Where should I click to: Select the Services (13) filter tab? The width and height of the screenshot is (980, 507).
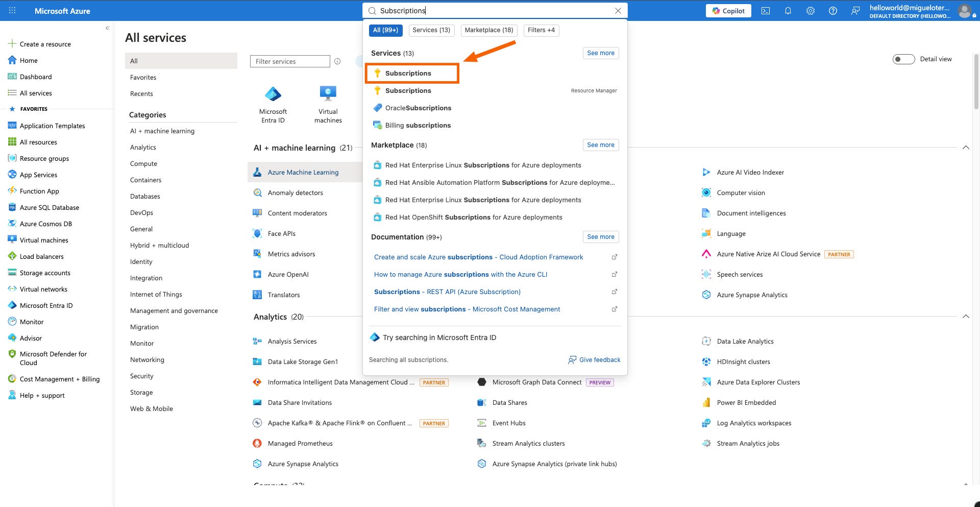pyautogui.click(x=431, y=30)
